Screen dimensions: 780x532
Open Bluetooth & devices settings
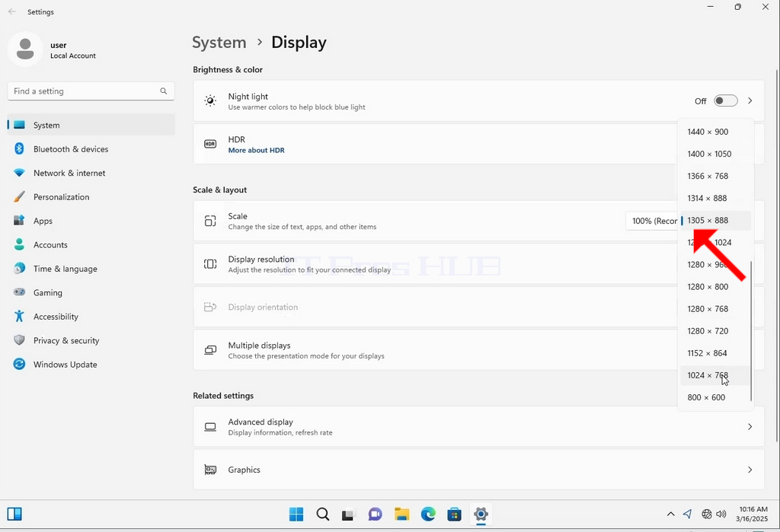point(91,148)
